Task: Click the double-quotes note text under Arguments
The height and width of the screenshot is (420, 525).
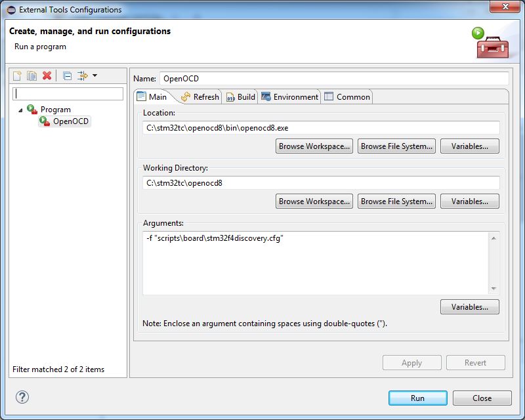Action: click(x=264, y=324)
